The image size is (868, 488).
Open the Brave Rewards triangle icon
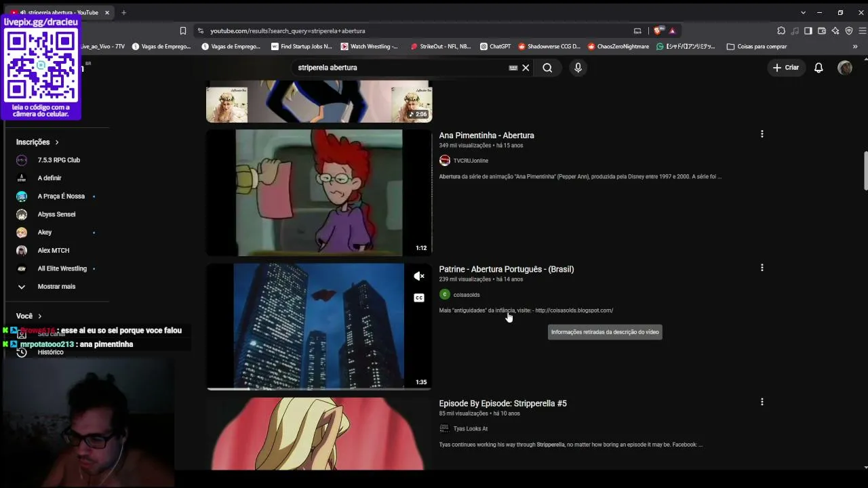coord(672,30)
